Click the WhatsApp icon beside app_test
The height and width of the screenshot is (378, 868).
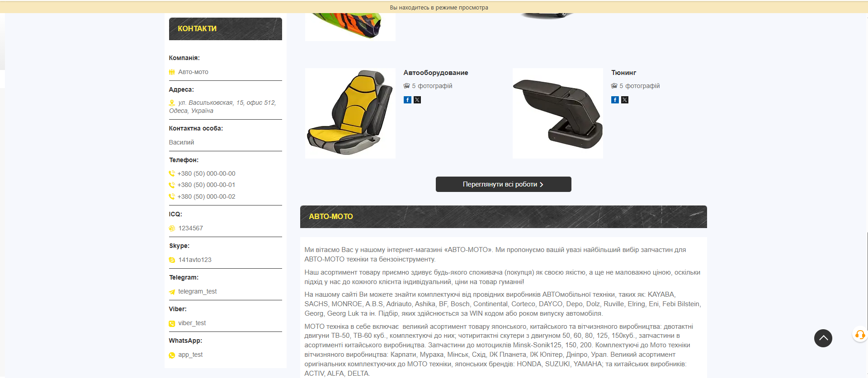pyautogui.click(x=172, y=355)
